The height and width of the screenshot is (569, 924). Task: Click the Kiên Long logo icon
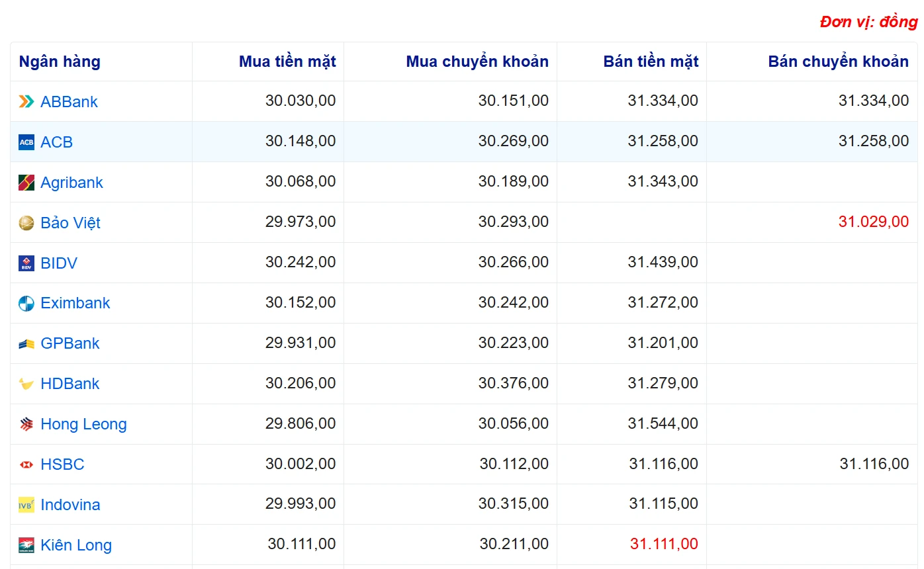pos(26,545)
